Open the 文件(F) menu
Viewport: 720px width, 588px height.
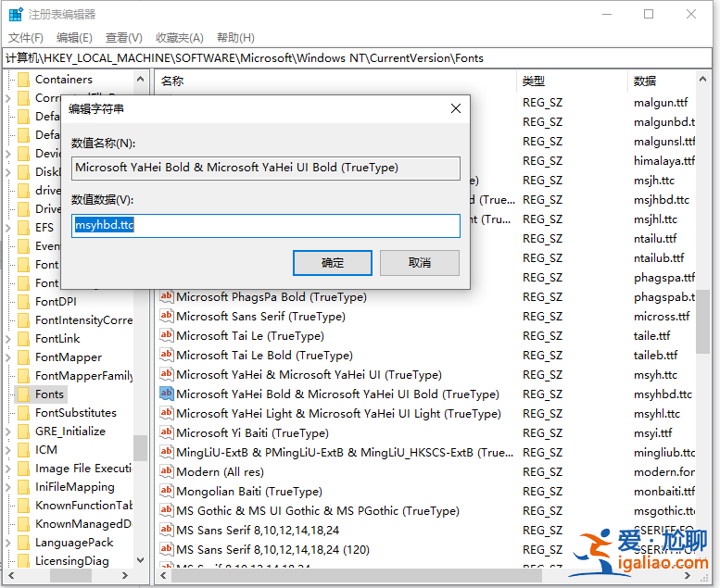click(26, 38)
